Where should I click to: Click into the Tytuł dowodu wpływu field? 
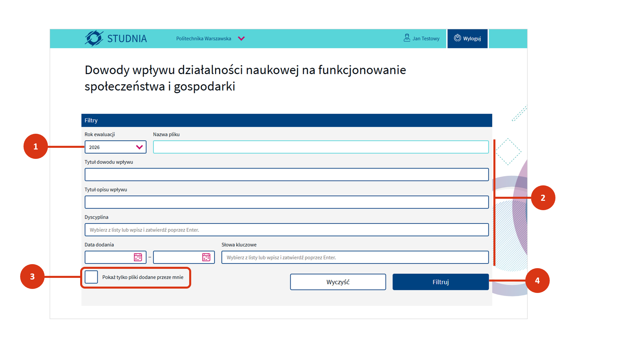pyautogui.click(x=286, y=175)
